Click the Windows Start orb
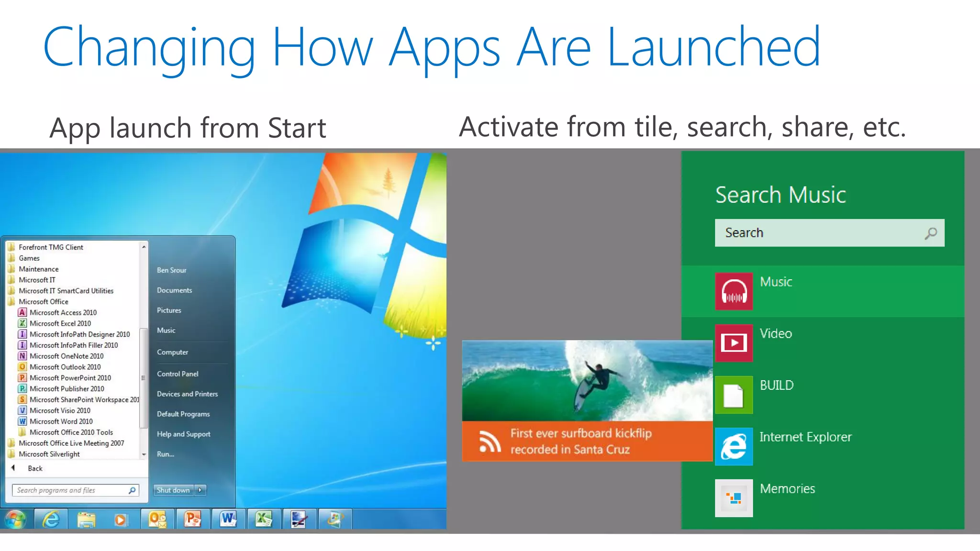 click(x=15, y=519)
